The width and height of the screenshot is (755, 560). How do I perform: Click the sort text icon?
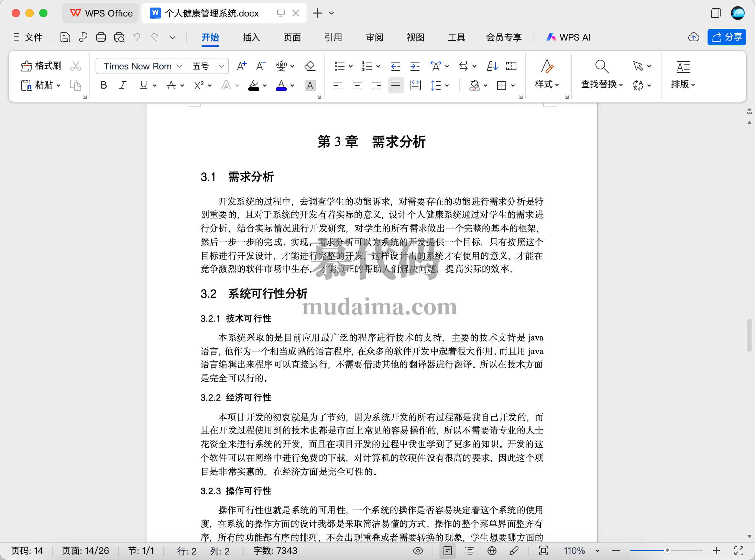(492, 66)
